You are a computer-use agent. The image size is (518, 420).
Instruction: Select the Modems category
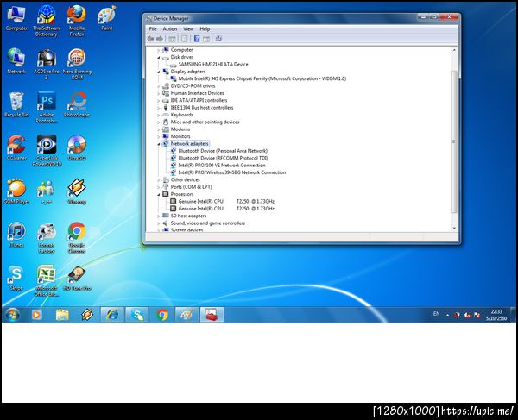[x=180, y=129]
